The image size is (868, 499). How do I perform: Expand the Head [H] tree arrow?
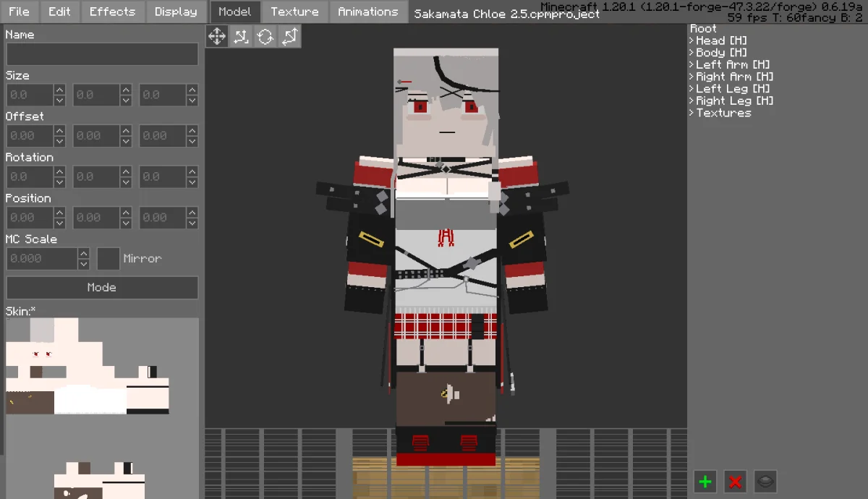click(x=692, y=41)
